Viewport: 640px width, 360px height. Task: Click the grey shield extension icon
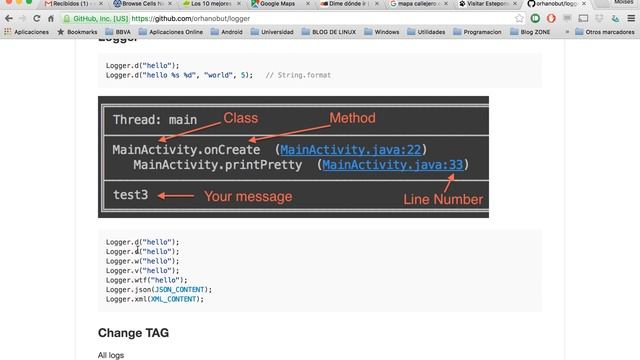(599, 18)
